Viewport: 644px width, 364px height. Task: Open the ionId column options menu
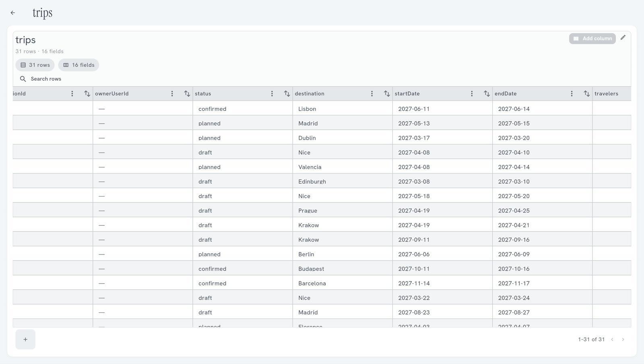click(x=72, y=94)
